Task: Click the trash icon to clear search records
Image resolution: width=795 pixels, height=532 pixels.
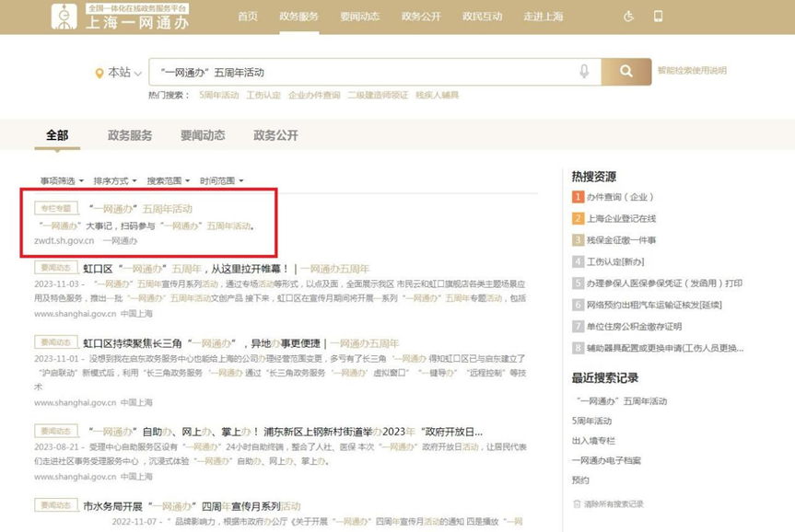Action: 577,503
